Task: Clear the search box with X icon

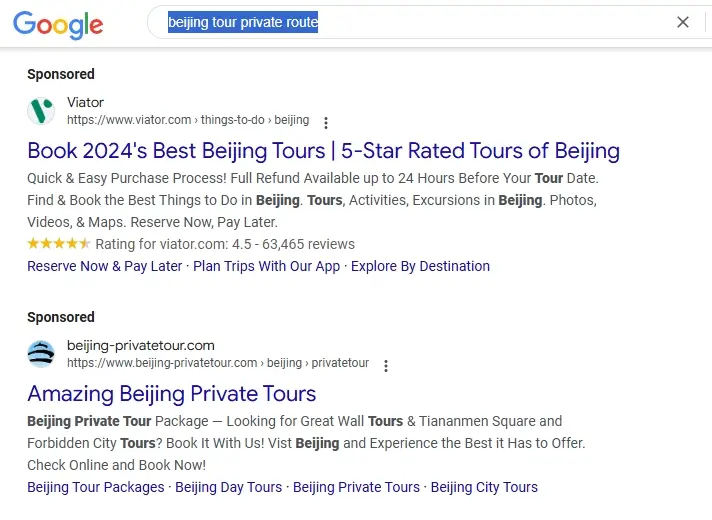Action: click(x=682, y=22)
